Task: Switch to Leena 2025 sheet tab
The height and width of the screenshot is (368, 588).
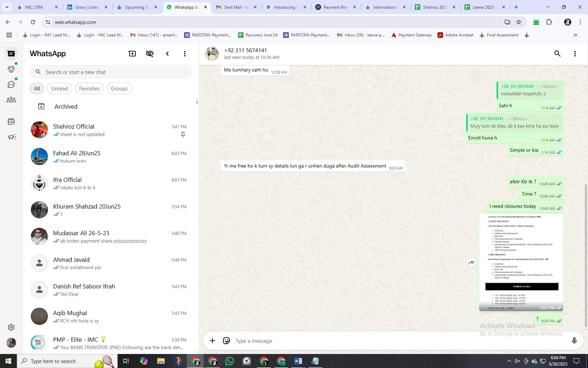Action: coord(485,7)
